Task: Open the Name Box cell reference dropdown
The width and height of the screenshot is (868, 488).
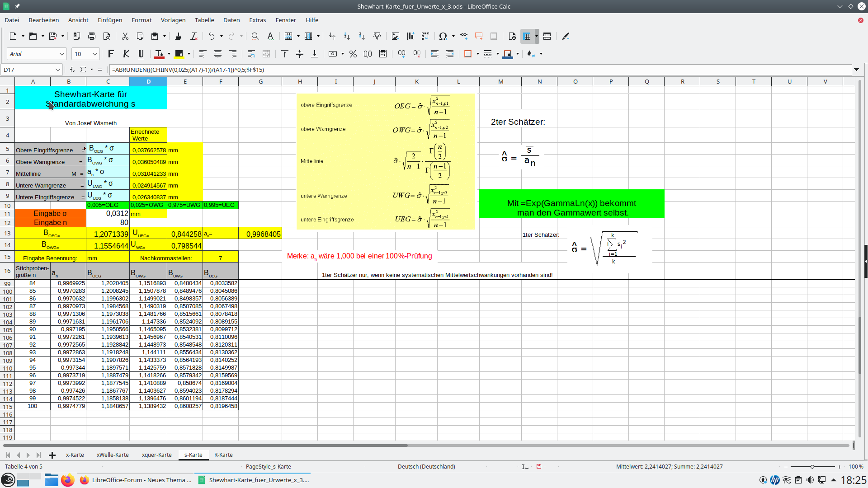Action: point(58,70)
